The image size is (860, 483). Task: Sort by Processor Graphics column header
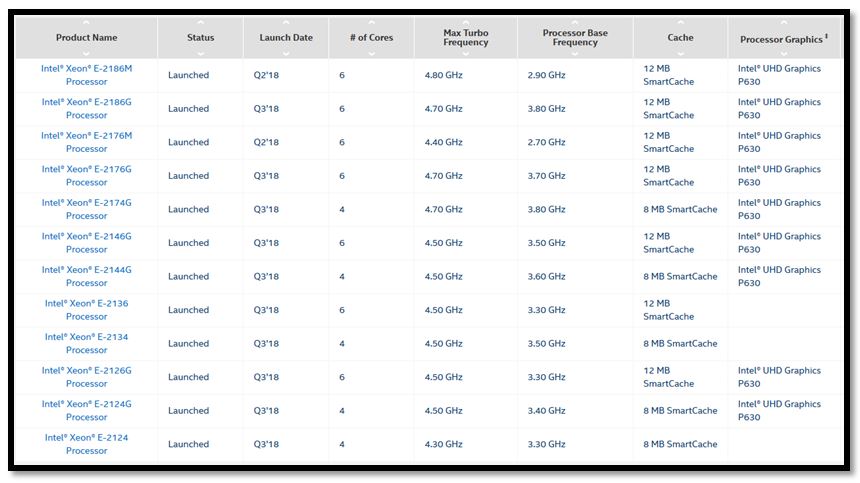[782, 39]
